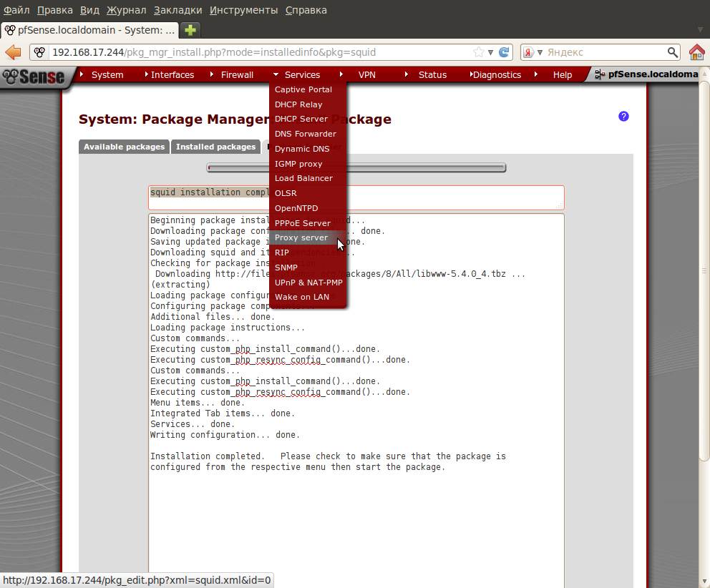The image size is (710, 588).
Task: Open the list all tabs dropdown arrow
Action: [700, 30]
